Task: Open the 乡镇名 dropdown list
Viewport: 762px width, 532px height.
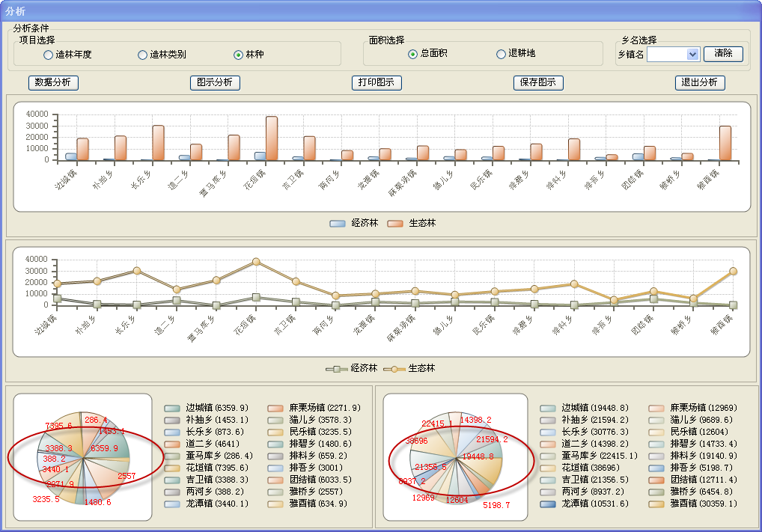Action: [693, 55]
